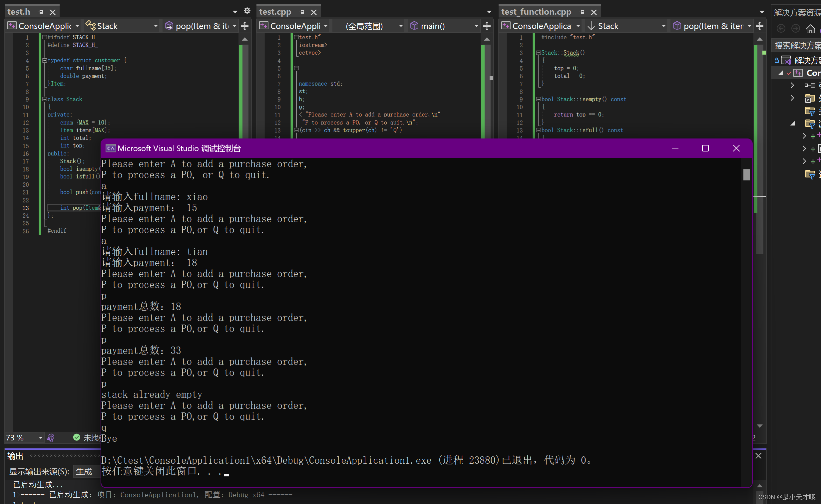
Task: Open the (全局范围) scope dropdown
Action: click(368, 26)
